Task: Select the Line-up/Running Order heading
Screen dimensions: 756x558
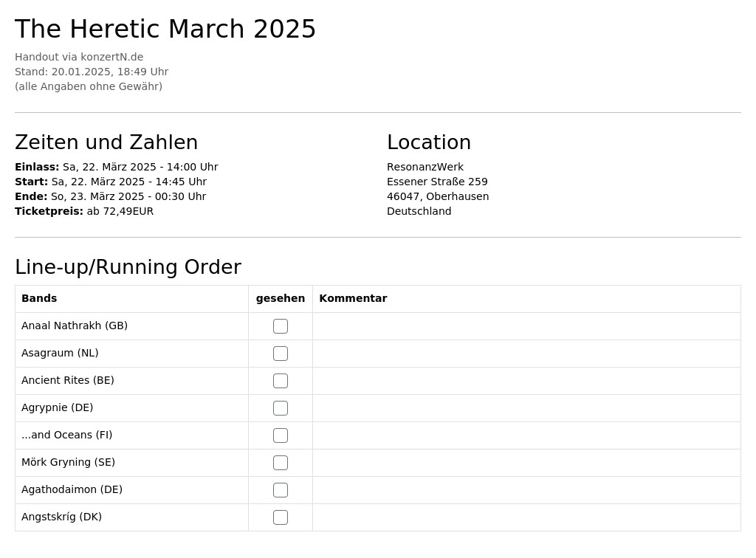Action: click(128, 267)
